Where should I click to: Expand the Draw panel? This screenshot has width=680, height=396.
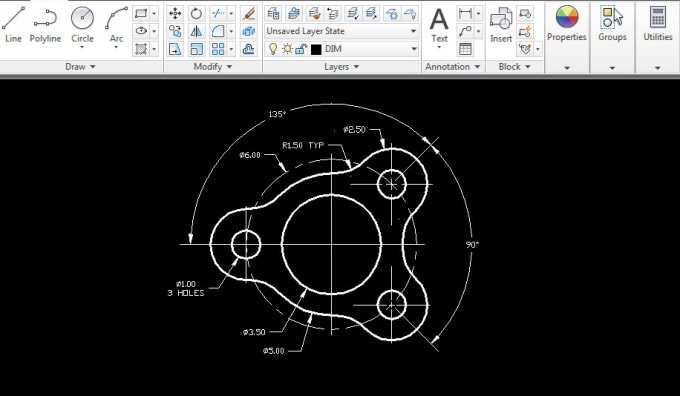81,67
